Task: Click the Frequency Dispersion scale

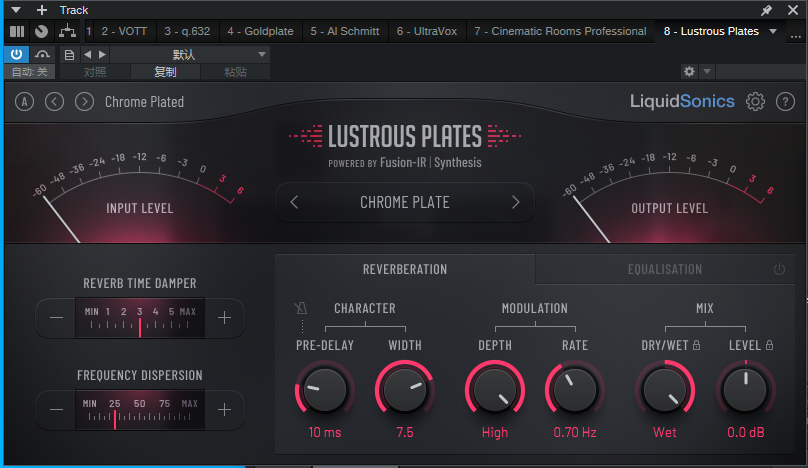Action: [x=140, y=410]
